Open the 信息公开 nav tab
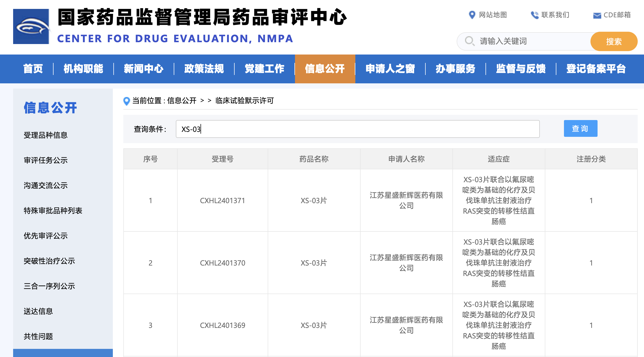This screenshot has width=644, height=357. [x=325, y=69]
